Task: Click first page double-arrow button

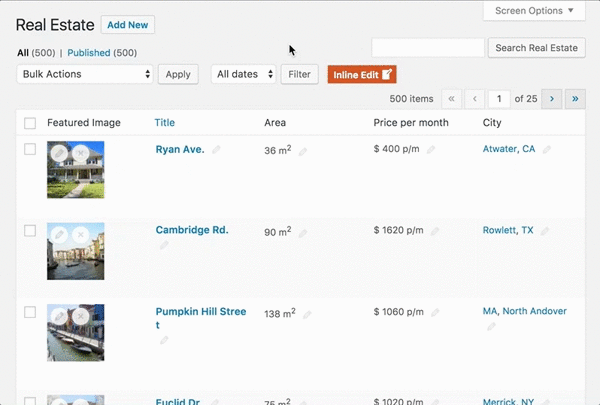Action: click(x=452, y=99)
